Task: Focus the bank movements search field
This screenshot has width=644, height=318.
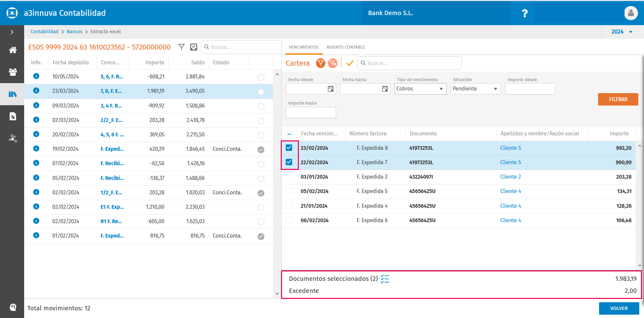Action: 241,47
